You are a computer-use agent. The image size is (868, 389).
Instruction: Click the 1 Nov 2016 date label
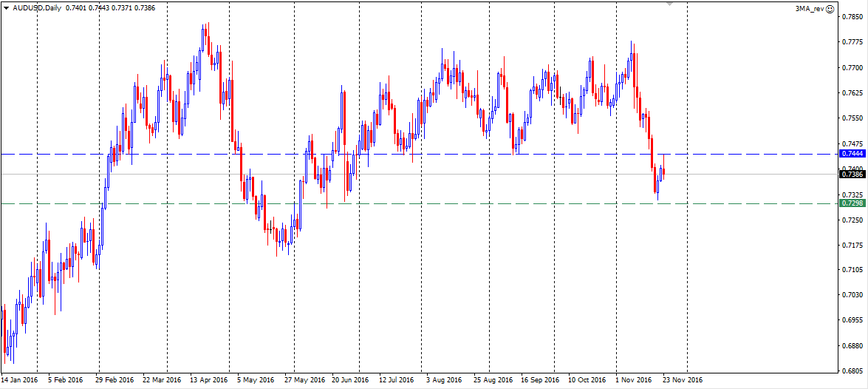point(634,380)
